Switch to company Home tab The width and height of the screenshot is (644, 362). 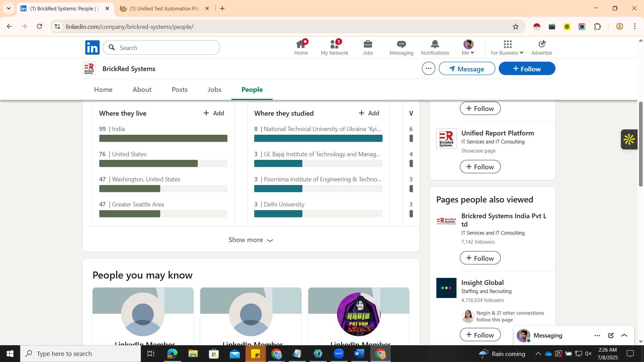tap(103, 89)
